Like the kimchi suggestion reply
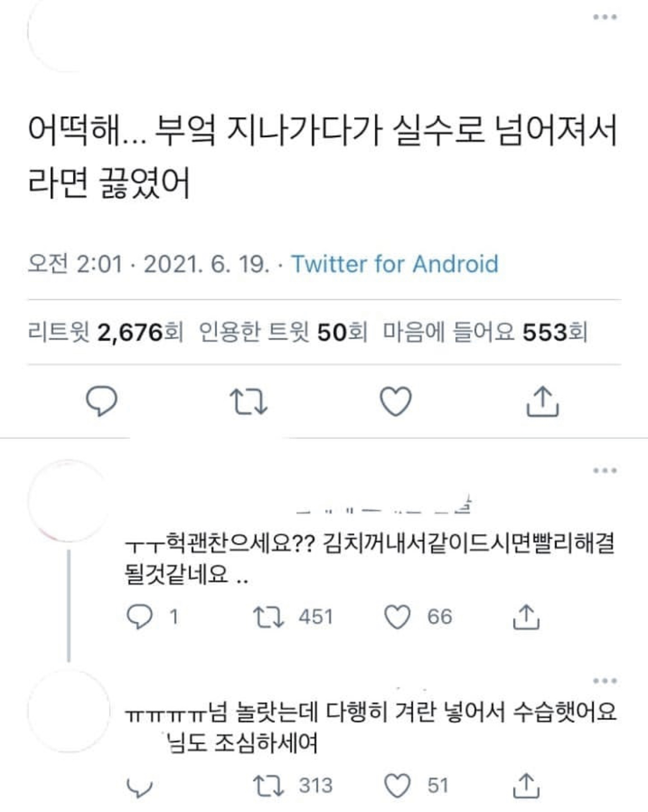 (398, 616)
